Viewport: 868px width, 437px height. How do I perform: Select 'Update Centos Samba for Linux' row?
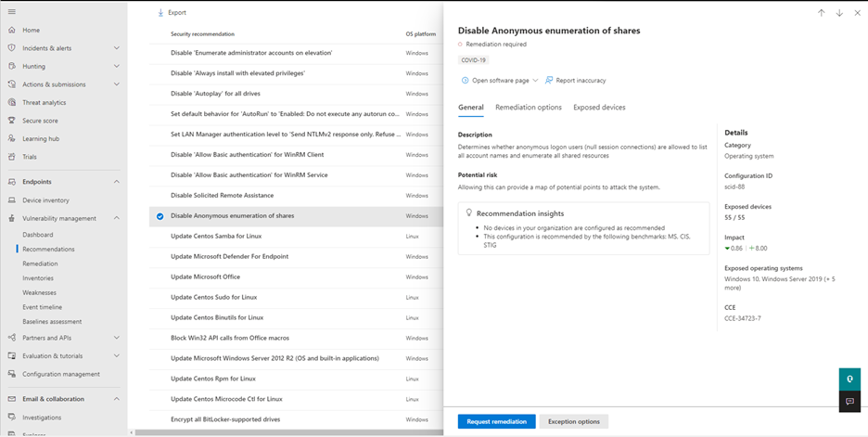tap(296, 236)
